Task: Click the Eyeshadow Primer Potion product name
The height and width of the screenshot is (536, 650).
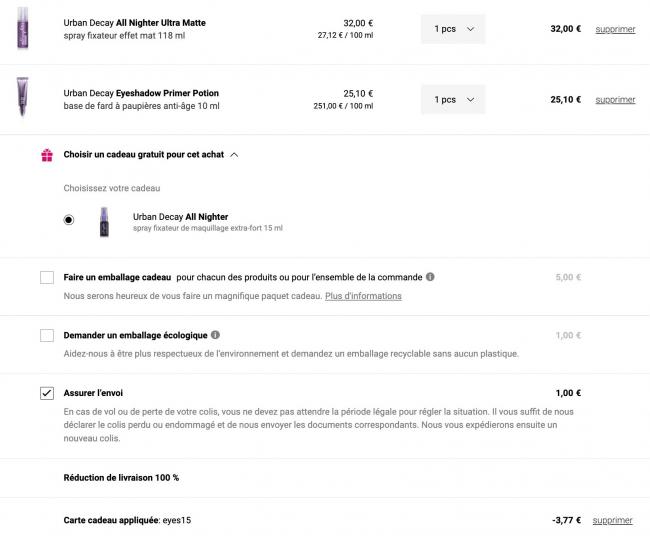Action: point(141,93)
